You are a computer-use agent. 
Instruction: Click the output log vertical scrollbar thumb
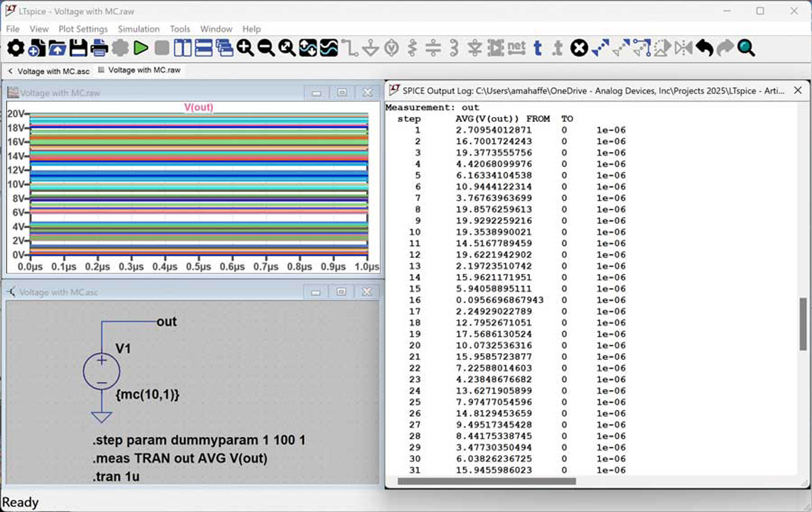803,323
